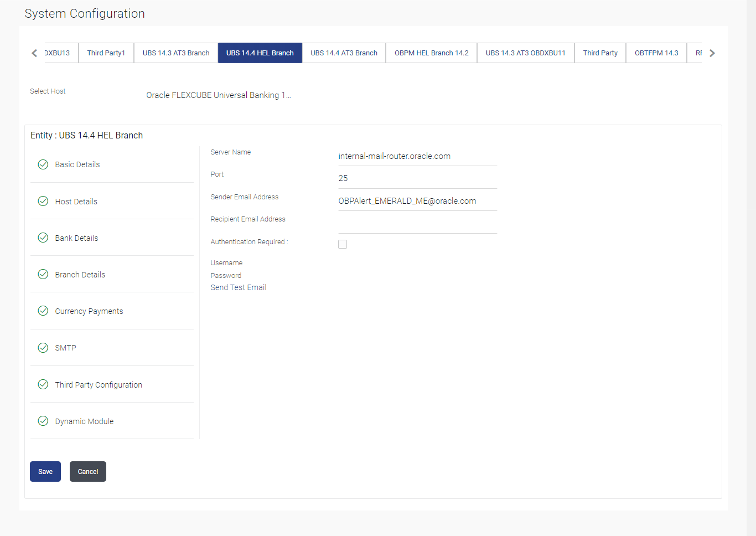This screenshot has height=536, width=756.
Task: Cancel the configuration changes
Action: (88, 472)
